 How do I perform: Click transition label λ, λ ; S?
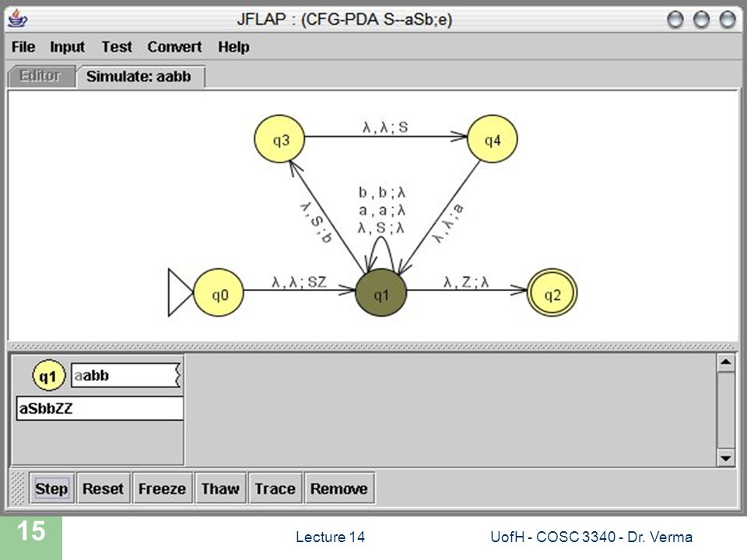pos(385,127)
